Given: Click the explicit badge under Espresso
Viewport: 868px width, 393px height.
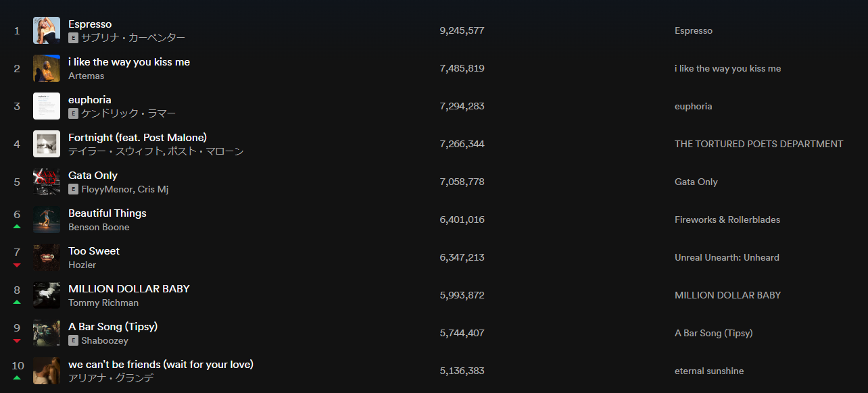Looking at the screenshot, I should tap(73, 38).
